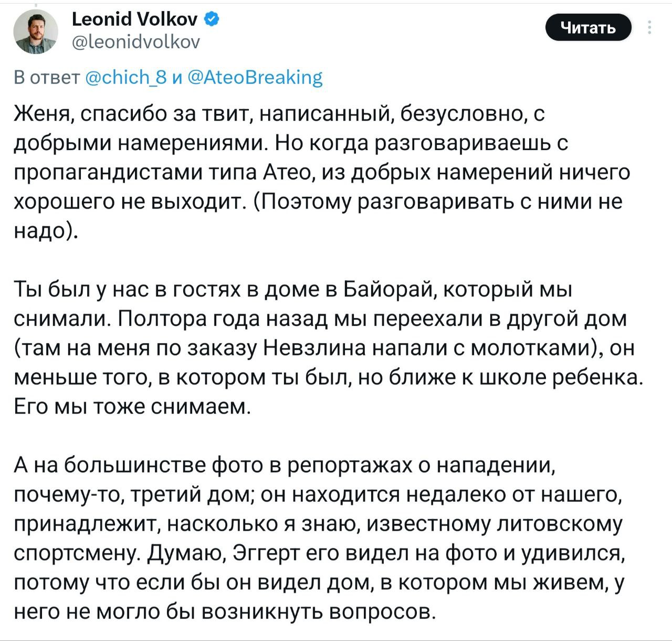Image resolution: width=672 pixels, height=641 pixels.
Task: Select the paragraph starting with "Ты был у нас"
Action: coord(328,348)
